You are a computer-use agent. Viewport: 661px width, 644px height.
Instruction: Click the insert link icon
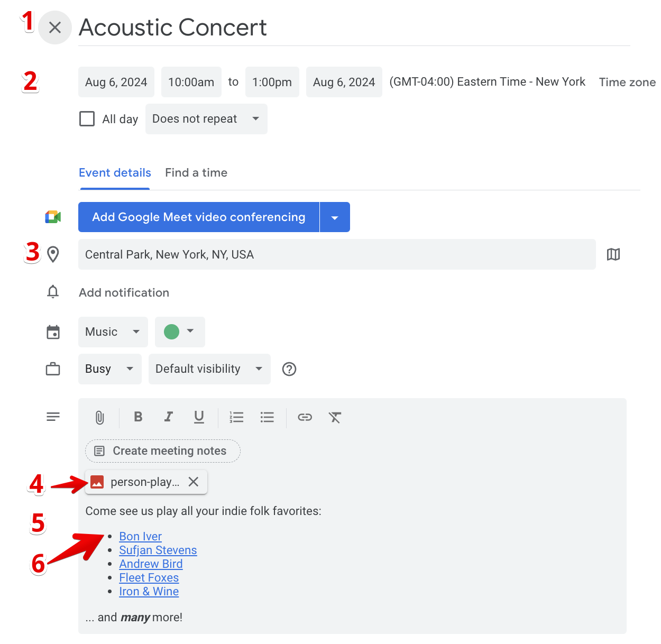pyautogui.click(x=305, y=418)
